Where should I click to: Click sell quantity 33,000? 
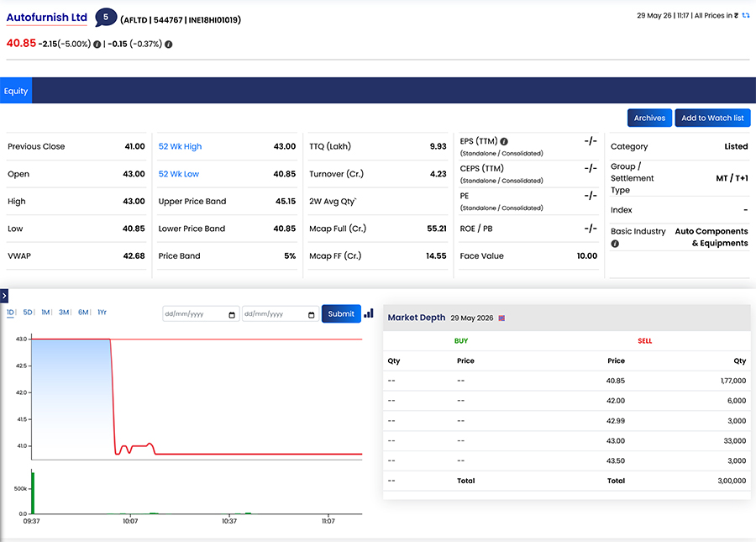[x=735, y=440]
